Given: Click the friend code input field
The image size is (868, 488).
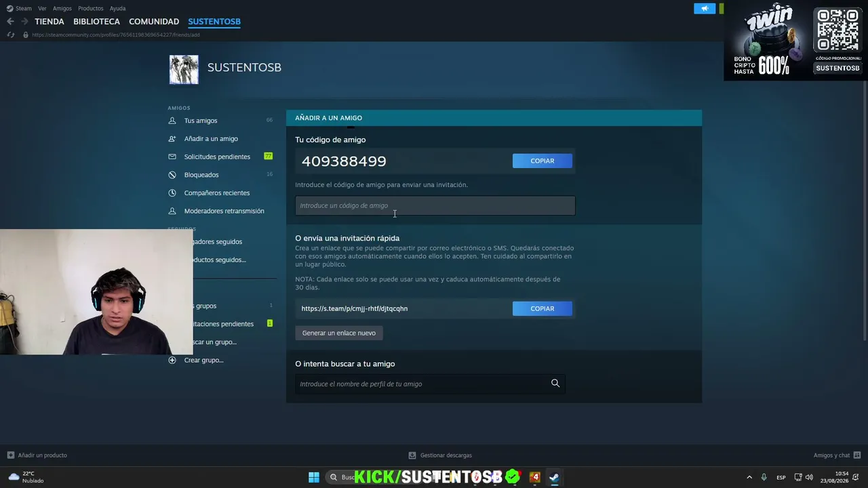Looking at the screenshot, I should (x=435, y=205).
